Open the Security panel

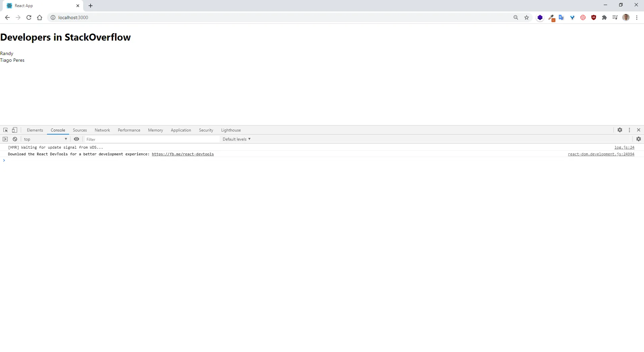coord(206,130)
